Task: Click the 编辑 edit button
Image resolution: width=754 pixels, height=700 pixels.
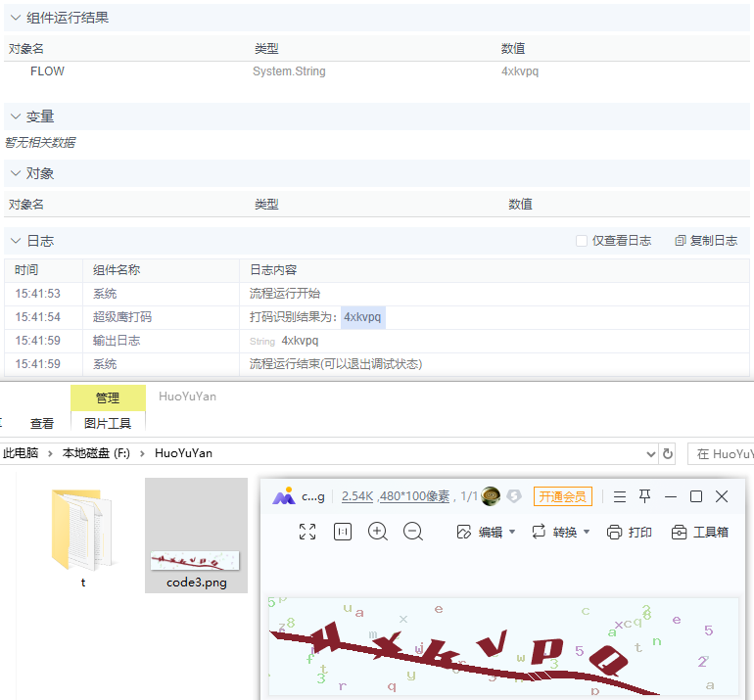Action: click(480, 533)
